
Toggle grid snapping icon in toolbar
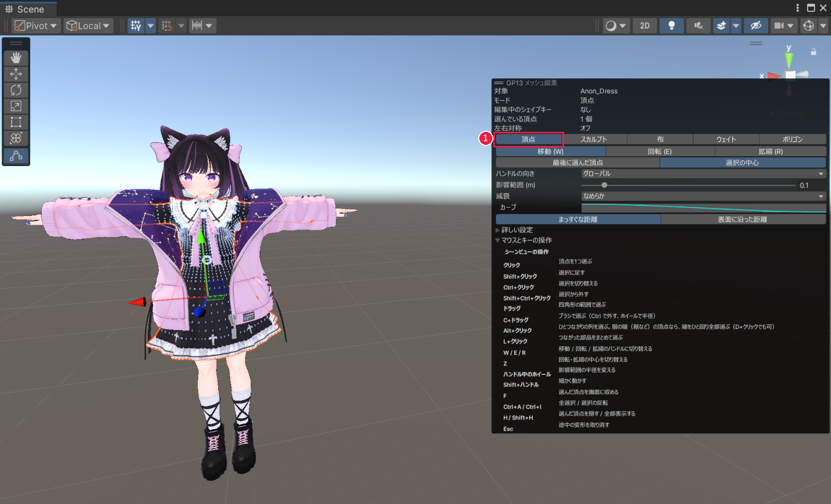click(167, 25)
